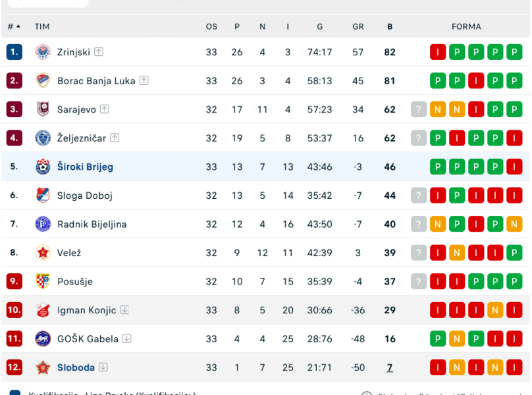Open the Sloboda team page link
This screenshot has height=395, width=532.
pyautogui.click(x=76, y=367)
